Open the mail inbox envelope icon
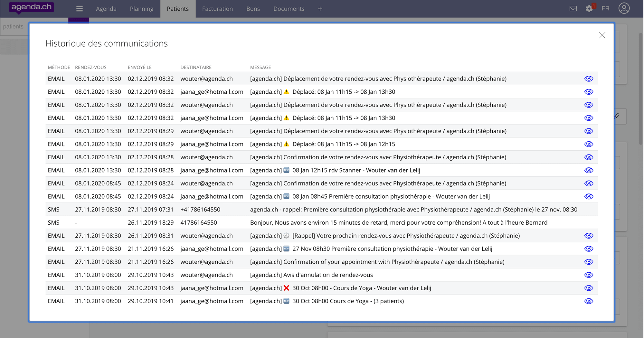 tap(573, 9)
